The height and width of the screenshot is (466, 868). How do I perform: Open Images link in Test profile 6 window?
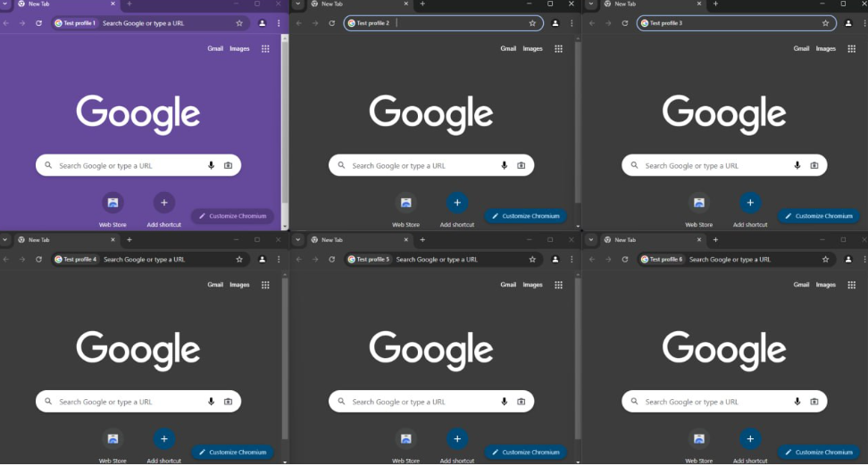point(826,285)
